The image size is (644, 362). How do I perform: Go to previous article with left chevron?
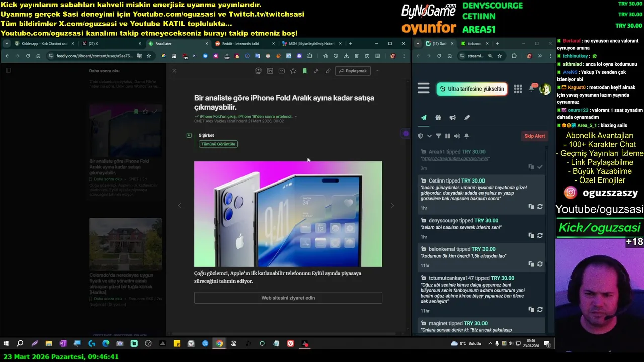tap(179, 205)
